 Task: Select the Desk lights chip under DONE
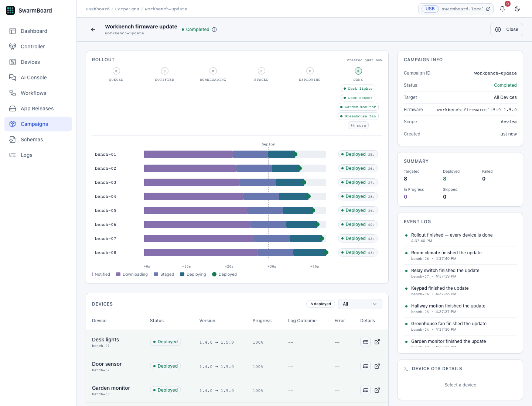(x=358, y=89)
